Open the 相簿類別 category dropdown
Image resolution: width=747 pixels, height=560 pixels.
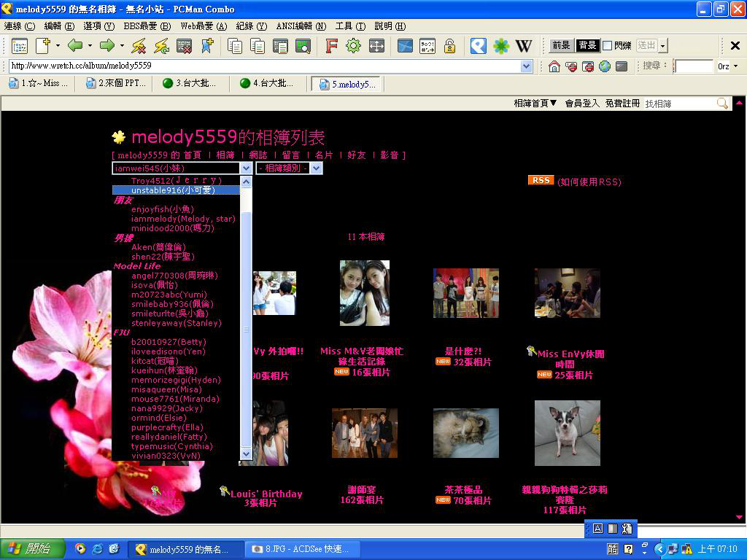coord(289,168)
